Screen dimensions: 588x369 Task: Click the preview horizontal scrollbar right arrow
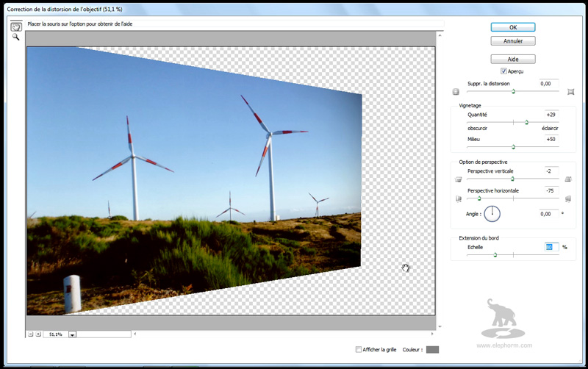tap(432, 334)
